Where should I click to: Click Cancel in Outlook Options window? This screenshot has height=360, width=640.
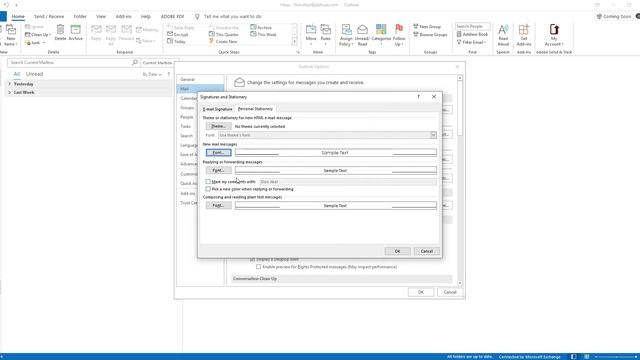(450, 292)
